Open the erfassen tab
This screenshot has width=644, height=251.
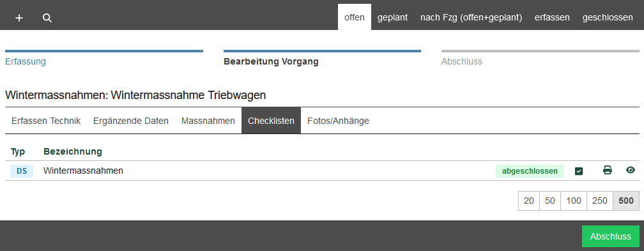pos(552,17)
